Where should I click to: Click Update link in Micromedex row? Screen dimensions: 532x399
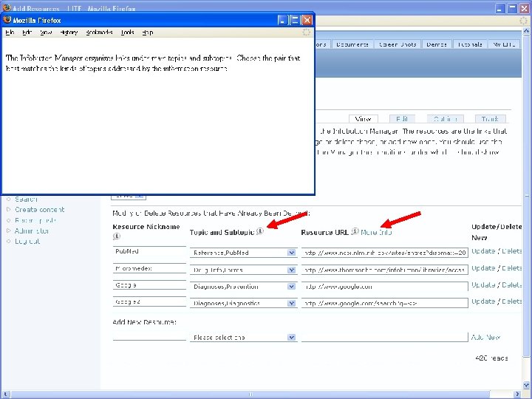pyautogui.click(x=483, y=268)
